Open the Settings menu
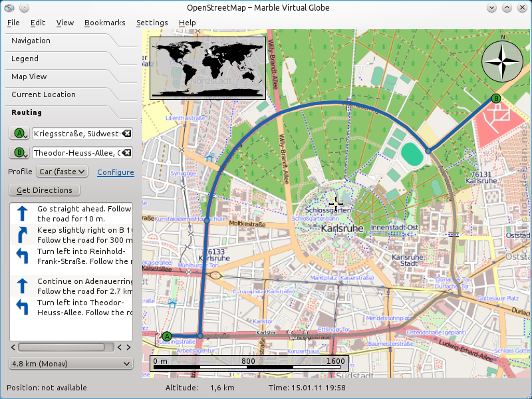 (152, 23)
